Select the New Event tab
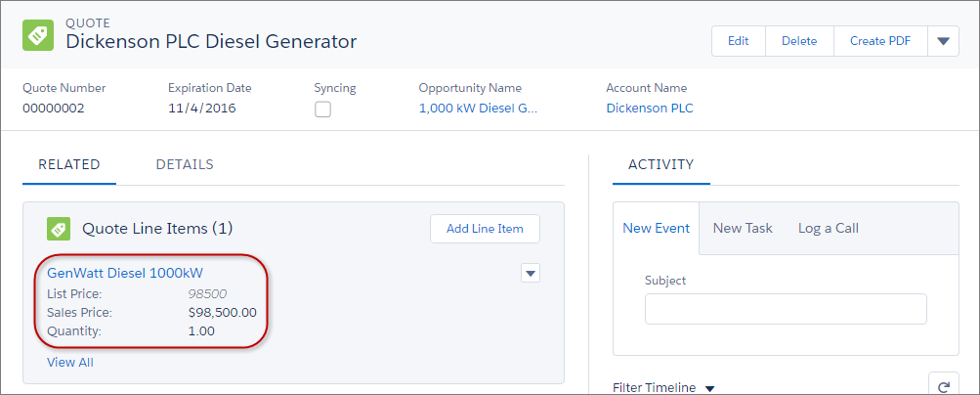Viewport: 980px width, 395px height. tap(657, 228)
